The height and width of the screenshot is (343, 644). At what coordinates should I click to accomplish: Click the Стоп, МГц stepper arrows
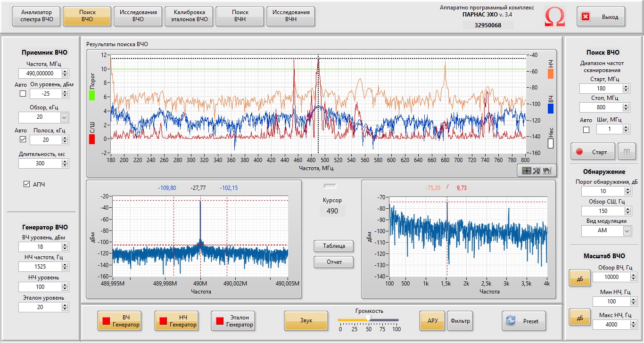click(x=626, y=107)
